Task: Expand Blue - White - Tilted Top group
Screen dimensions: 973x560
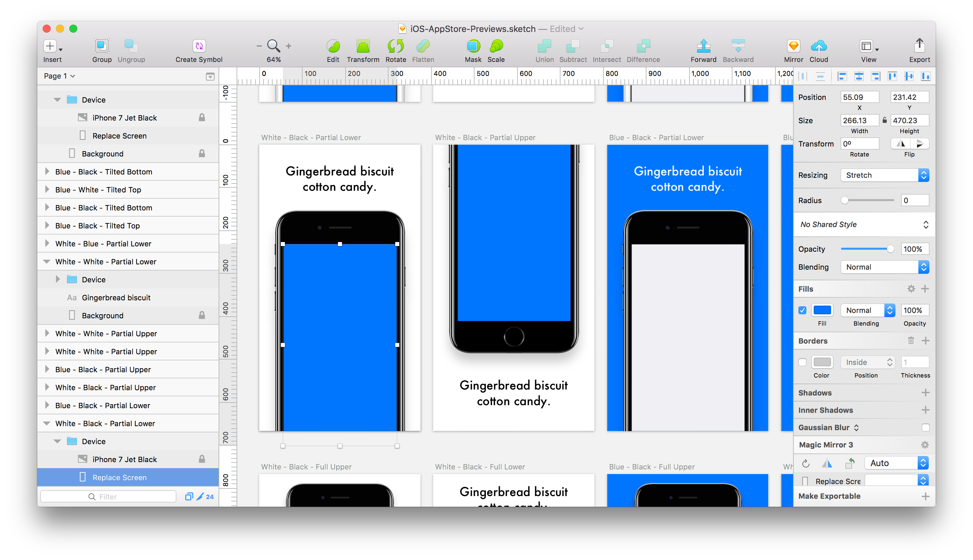Action: point(47,189)
